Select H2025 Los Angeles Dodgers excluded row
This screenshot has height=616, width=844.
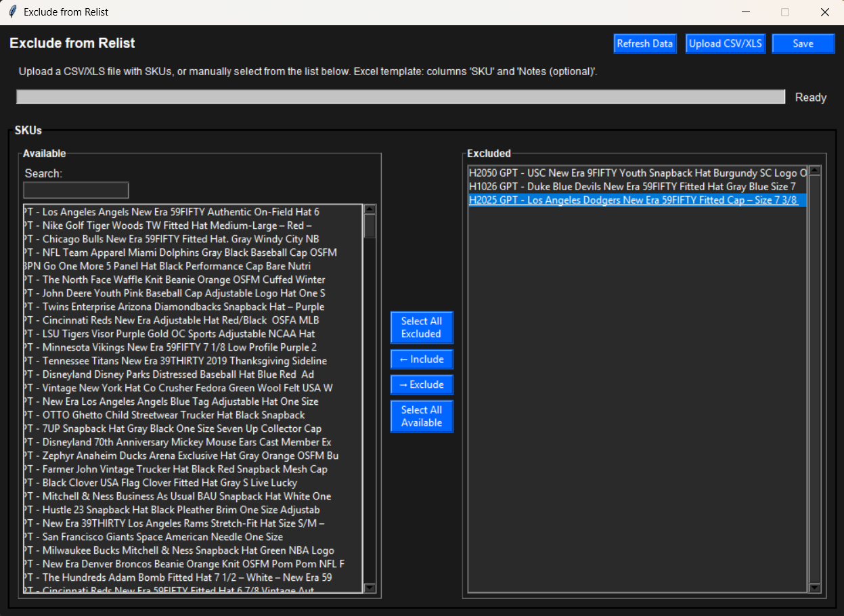point(638,200)
